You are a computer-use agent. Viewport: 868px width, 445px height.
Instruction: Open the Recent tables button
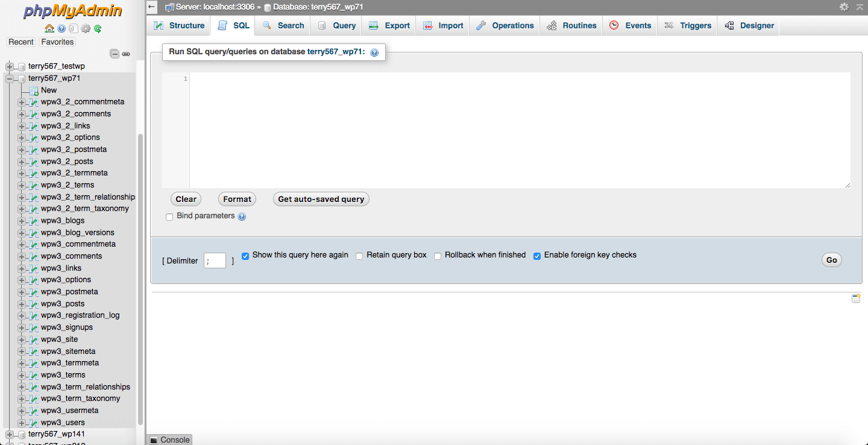click(21, 42)
